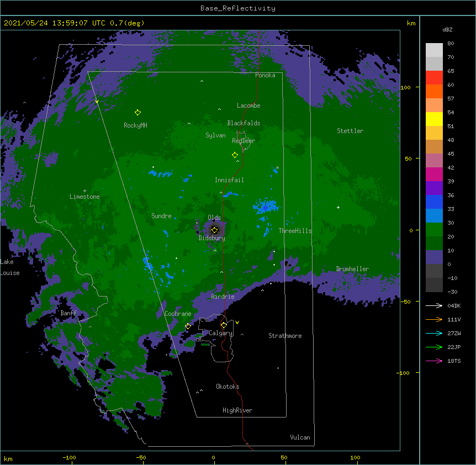The height and width of the screenshot is (465, 476).
Task: Click the white plus marker south of Stettler
Action: point(338,207)
